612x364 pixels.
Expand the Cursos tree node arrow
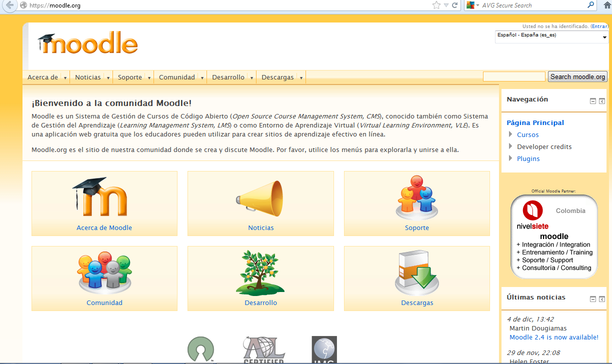coord(510,134)
